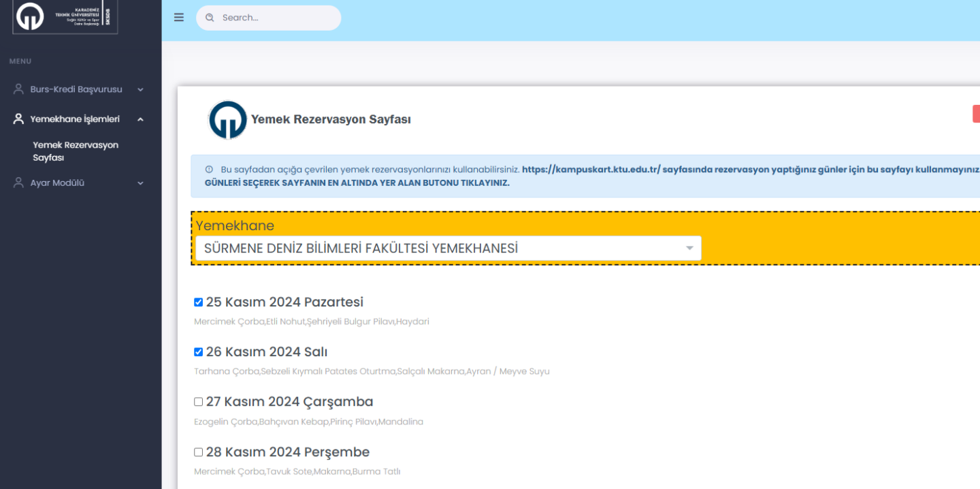
Task: Click the Yemekhane İşlemleri user icon
Action: coord(18,119)
